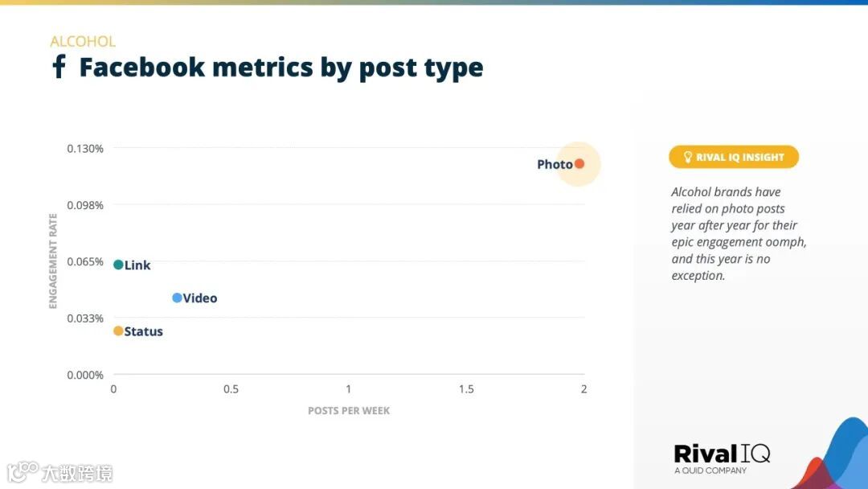Click the 0.130% y-axis tick label
Image resolution: width=868 pixels, height=489 pixels.
pos(85,149)
